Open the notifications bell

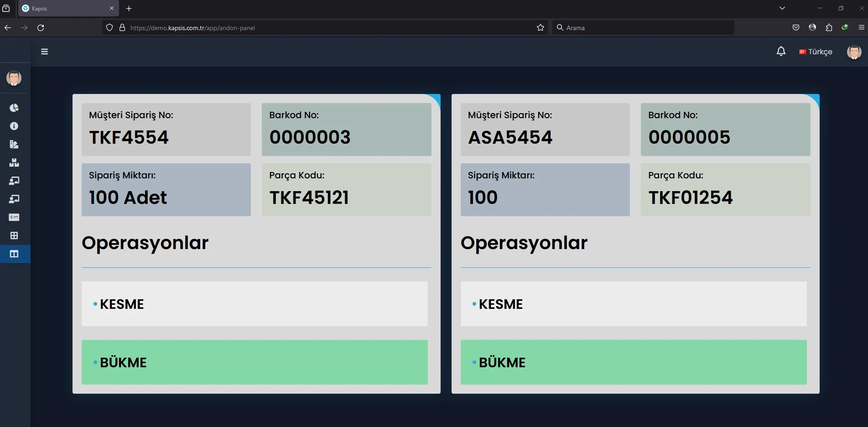click(781, 52)
